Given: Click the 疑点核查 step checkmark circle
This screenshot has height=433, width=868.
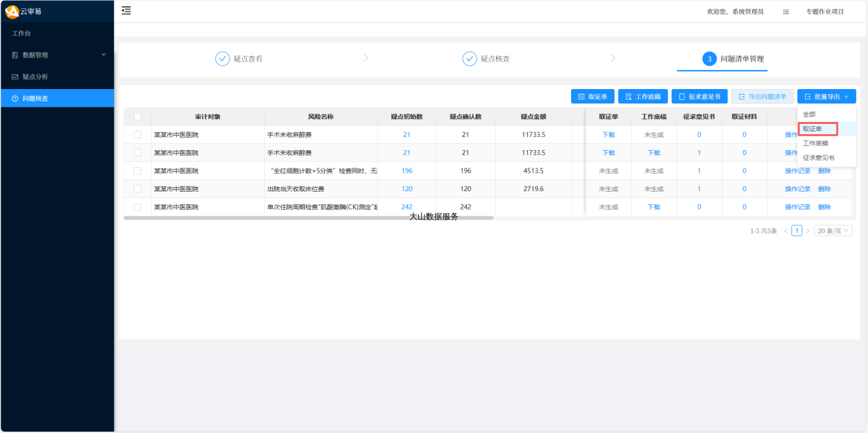Looking at the screenshot, I should [470, 59].
